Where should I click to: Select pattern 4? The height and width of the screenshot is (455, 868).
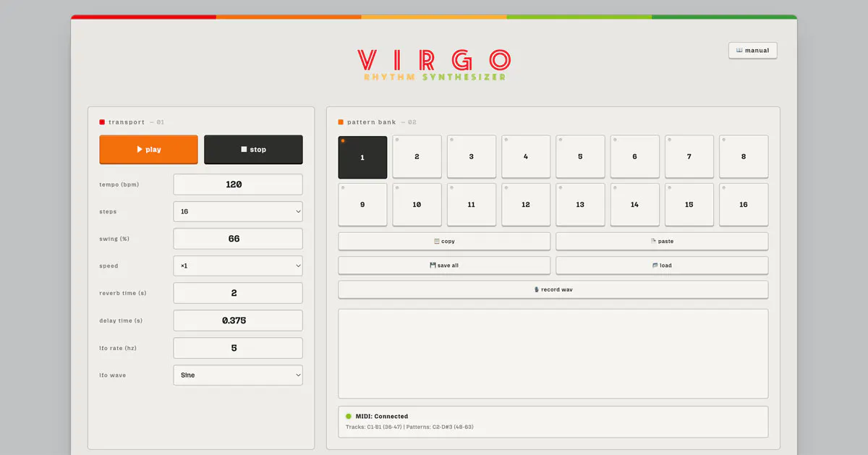pos(526,157)
